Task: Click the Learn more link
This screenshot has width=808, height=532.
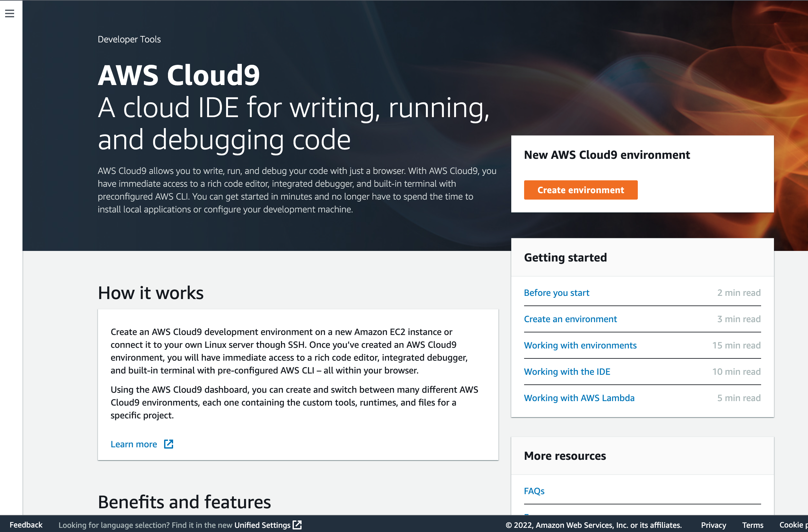Action: point(134,444)
